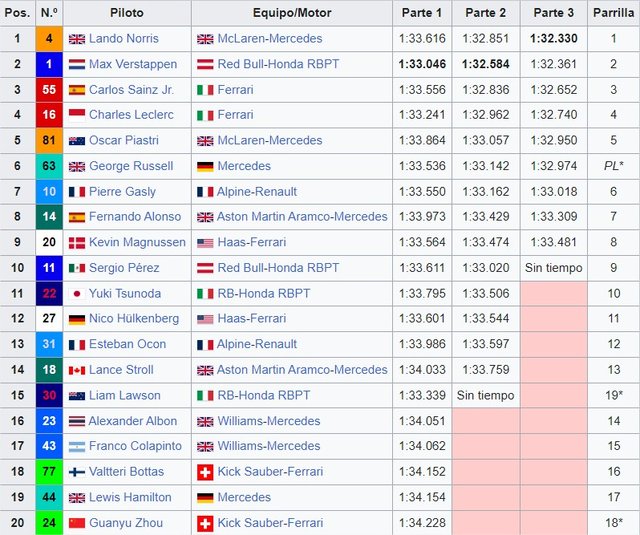640x535 pixels.
Task: Click the Argentine flag beside Franco Colapinto
Action: click(x=77, y=447)
